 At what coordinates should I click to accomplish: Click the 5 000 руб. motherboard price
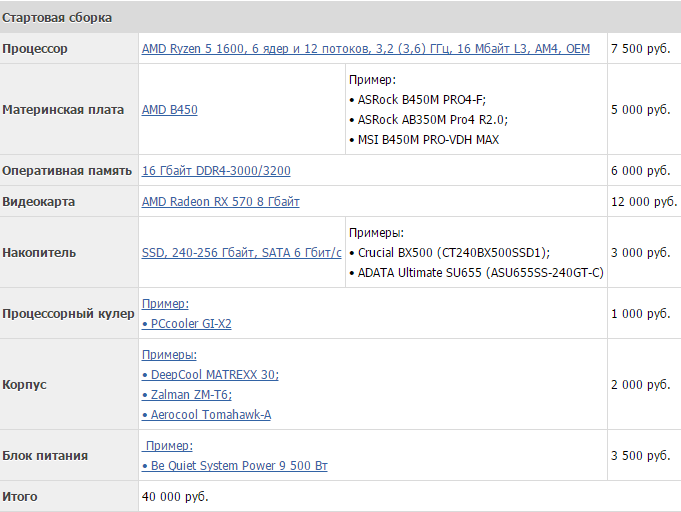(x=641, y=109)
